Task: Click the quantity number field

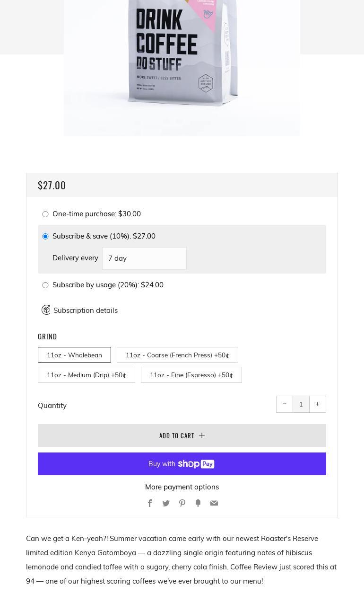Action: pos(301,404)
